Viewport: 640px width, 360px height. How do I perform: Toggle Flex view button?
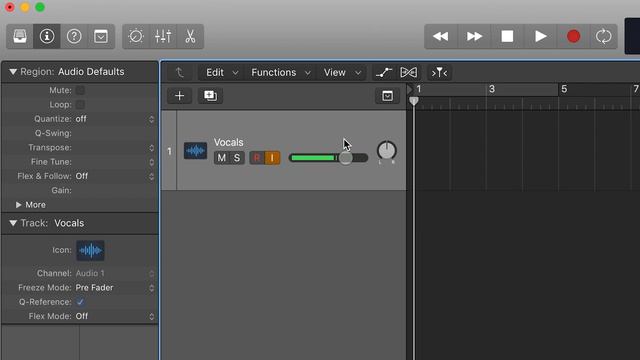pyautogui.click(x=409, y=73)
